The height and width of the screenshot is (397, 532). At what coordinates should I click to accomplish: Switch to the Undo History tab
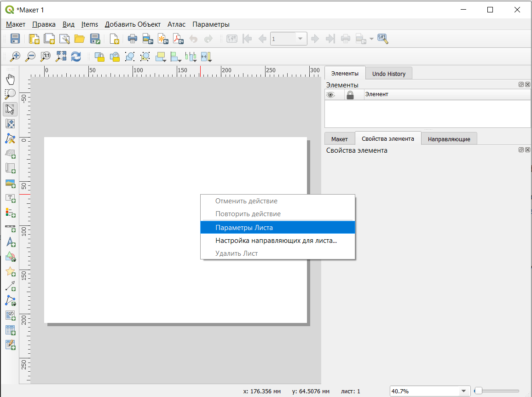[389, 74]
